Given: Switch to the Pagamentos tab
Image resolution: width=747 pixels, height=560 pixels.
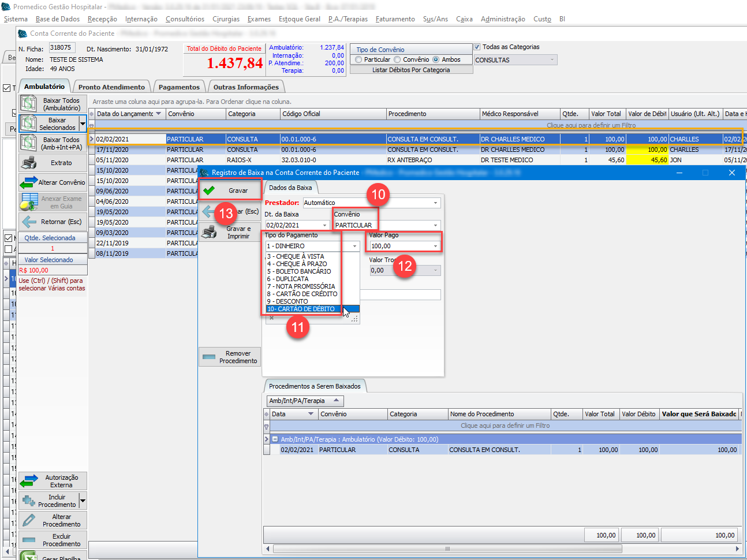Looking at the screenshot, I should click(179, 87).
